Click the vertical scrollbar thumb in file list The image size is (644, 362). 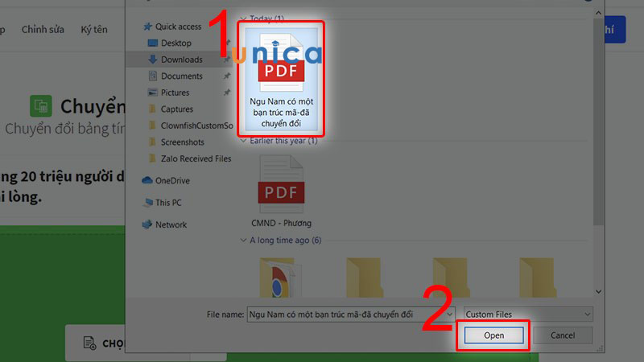tap(598, 121)
